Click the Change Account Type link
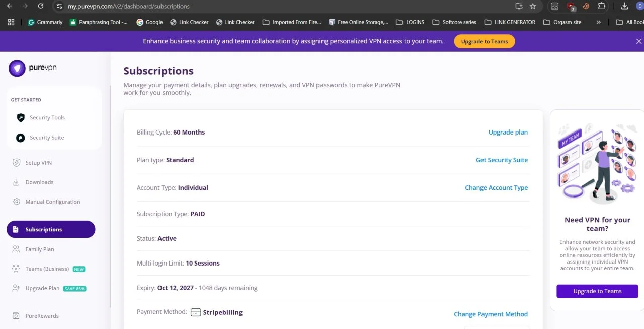This screenshot has width=644, height=329. click(496, 187)
